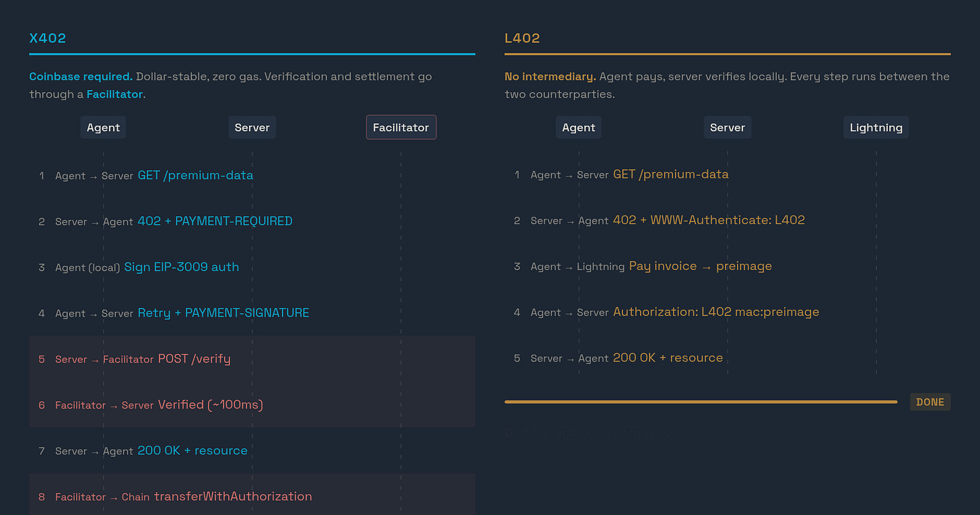Image resolution: width=980 pixels, height=515 pixels.
Task: Click the Agent box in L402 diagram
Action: 579,127
